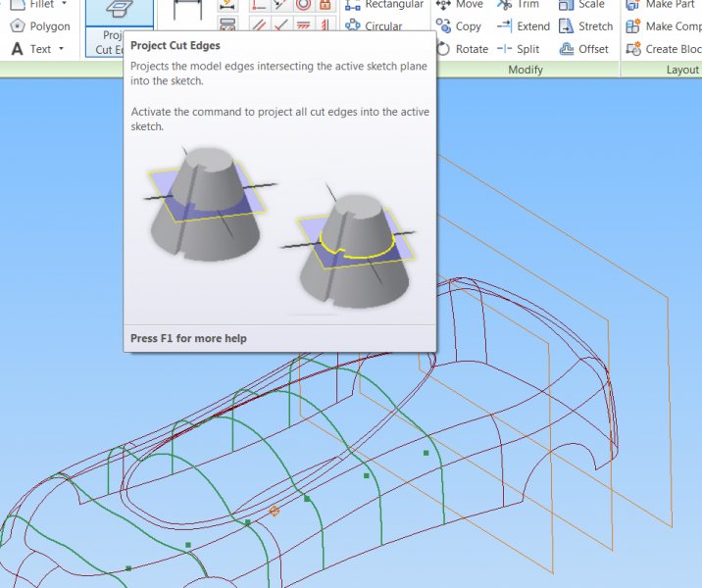
Task: Apply the Parallel constraint icon
Action: click(x=259, y=25)
